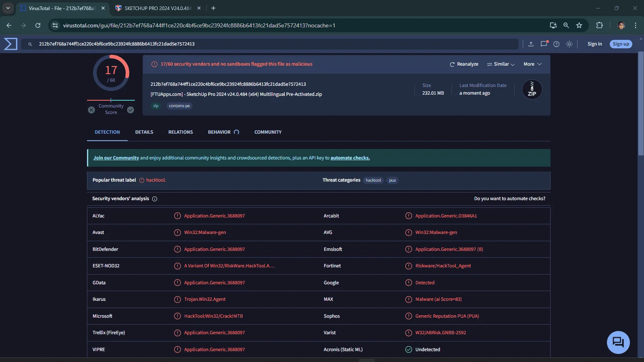Toggle the light/dark theme sun icon
This screenshot has height=362, width=644.
pos(569,44)
